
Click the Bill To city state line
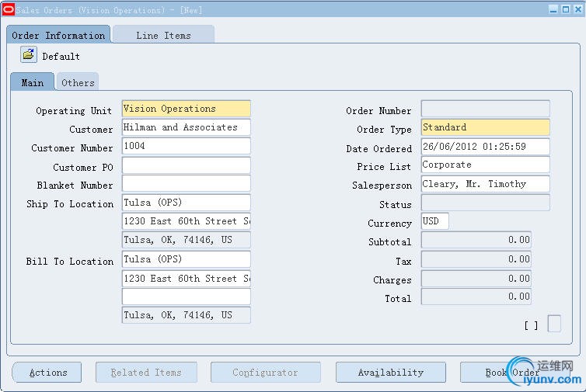pos(186,315)
